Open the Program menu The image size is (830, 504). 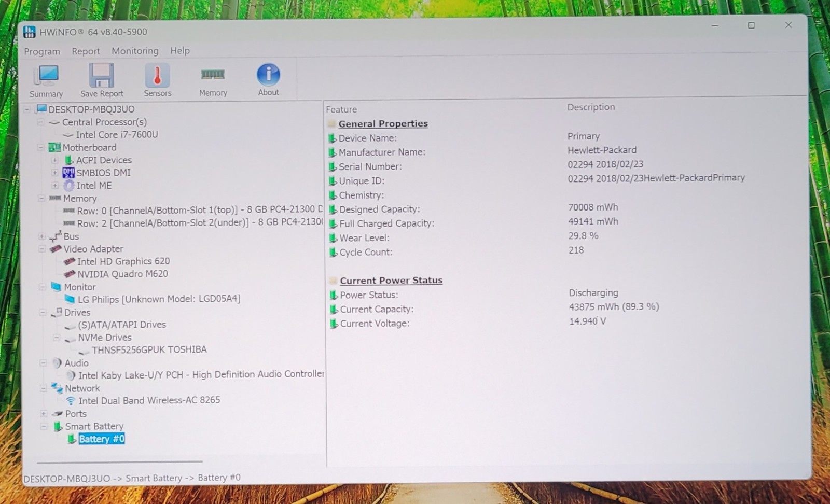42,52
